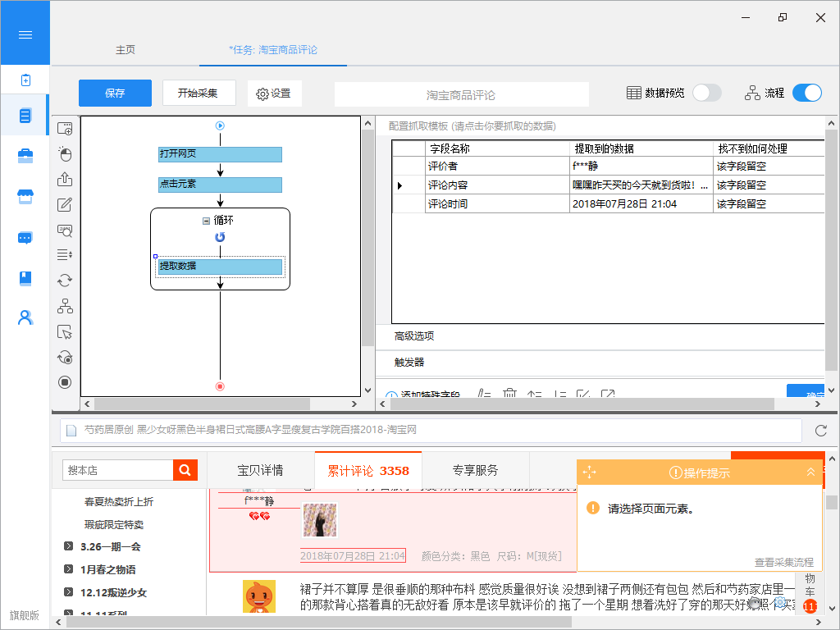Expand the 高级选项 section
The height and width of the screenshot is (630, 840).
(x=414, y=336)
